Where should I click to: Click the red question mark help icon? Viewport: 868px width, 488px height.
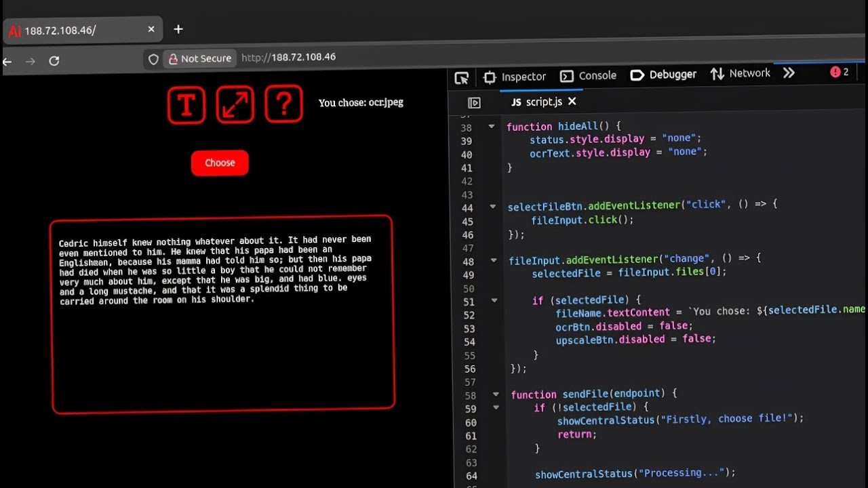point(283,104)
